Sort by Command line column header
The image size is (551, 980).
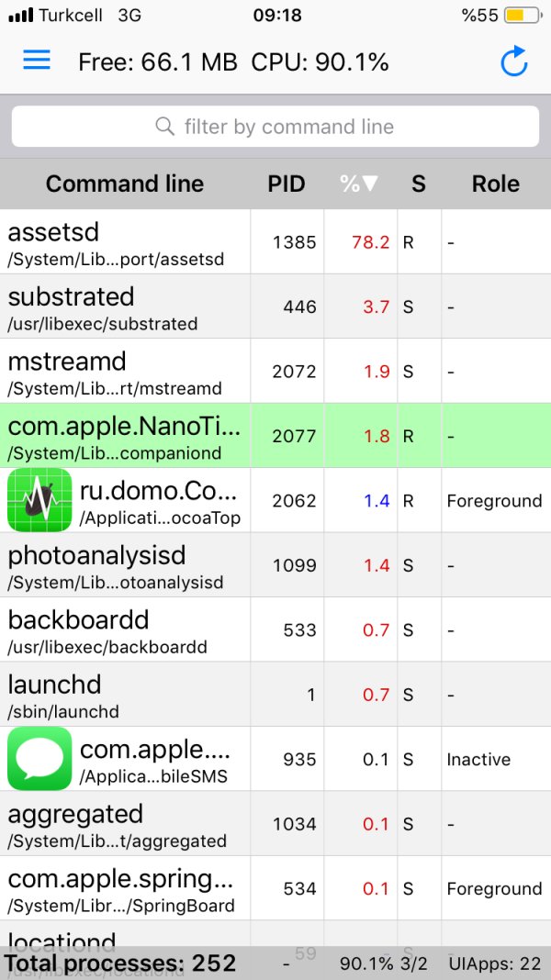pyautogui.click(x=125, y=184)
